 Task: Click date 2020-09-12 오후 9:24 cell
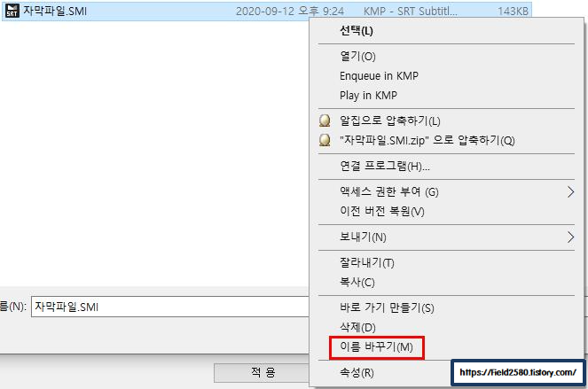coord(290,12)
